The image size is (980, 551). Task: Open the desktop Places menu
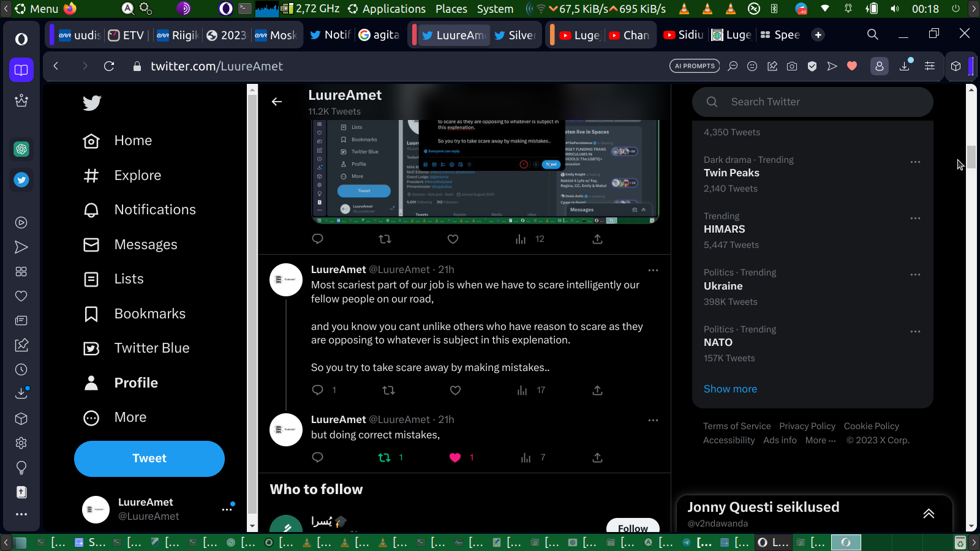pyautogui.click(x=451, y=9)
